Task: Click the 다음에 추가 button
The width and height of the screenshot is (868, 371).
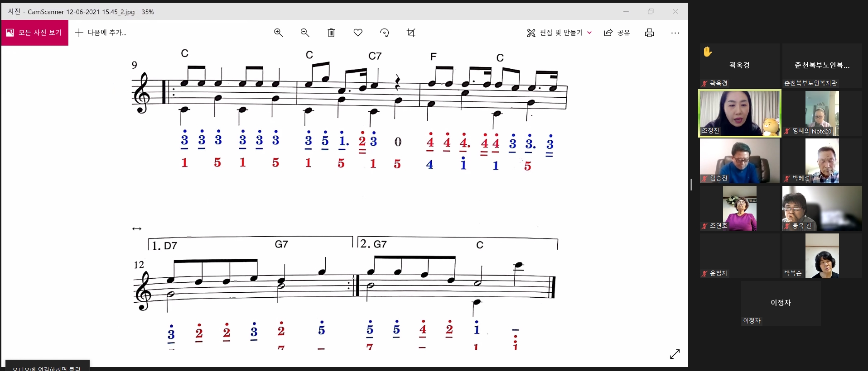Action: click(x=101, y=33)
